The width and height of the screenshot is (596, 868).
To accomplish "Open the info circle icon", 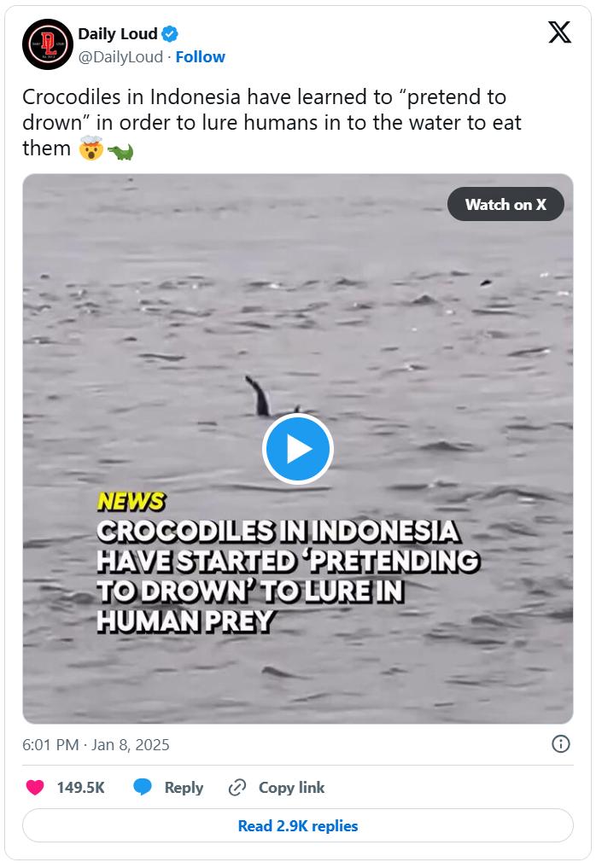I will [560, 744].
